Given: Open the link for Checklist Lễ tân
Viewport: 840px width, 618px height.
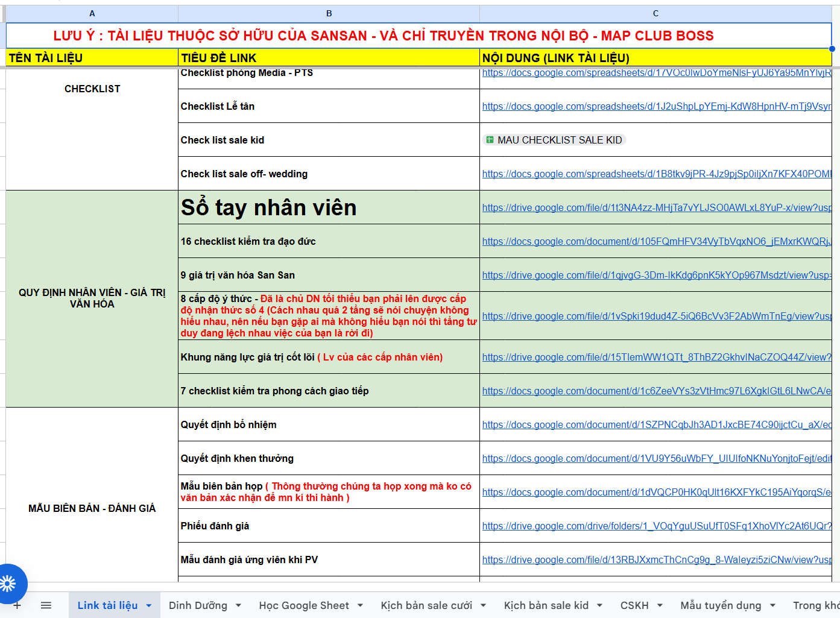Looking at the screenshot, I should tap(657, 106).
